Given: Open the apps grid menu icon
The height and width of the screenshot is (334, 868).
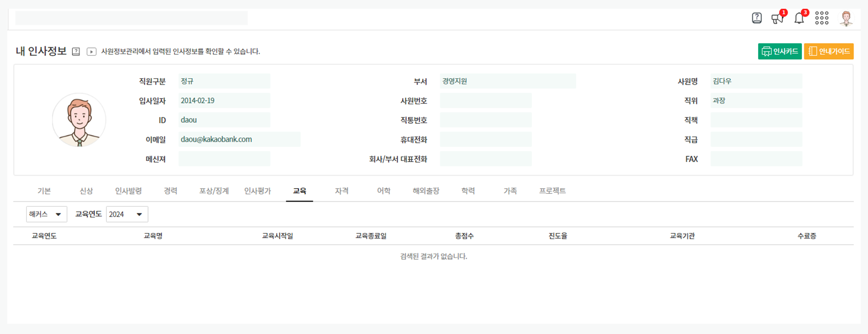Looking at the screenshot, I should pyautogui.click(x=822, y=19).
